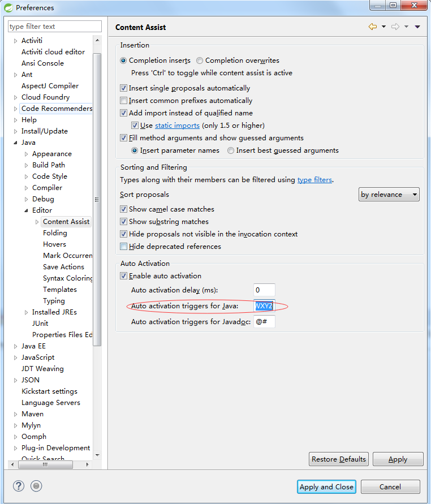
Task: Open the view menu triangle at top right
Action: [x=419, y=26]
